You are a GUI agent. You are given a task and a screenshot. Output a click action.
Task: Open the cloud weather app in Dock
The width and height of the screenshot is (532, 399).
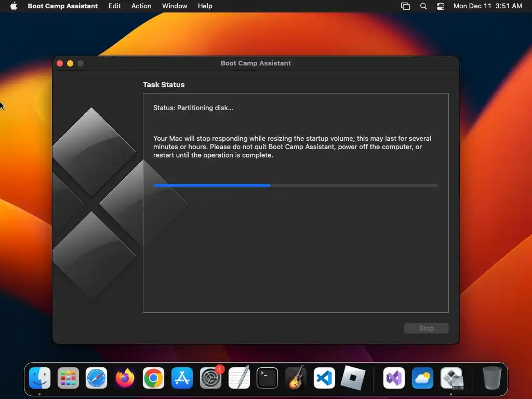click(x=422, y=378)
